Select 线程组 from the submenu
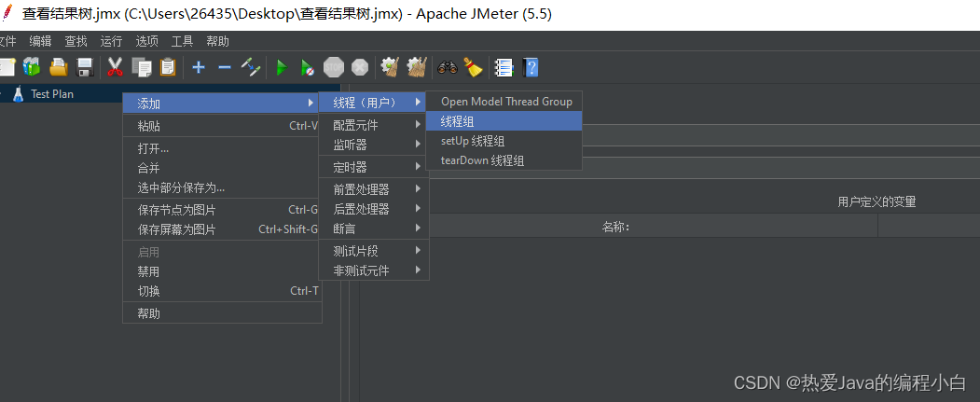This screenshot has width=980, height=402. pos(504,120)
